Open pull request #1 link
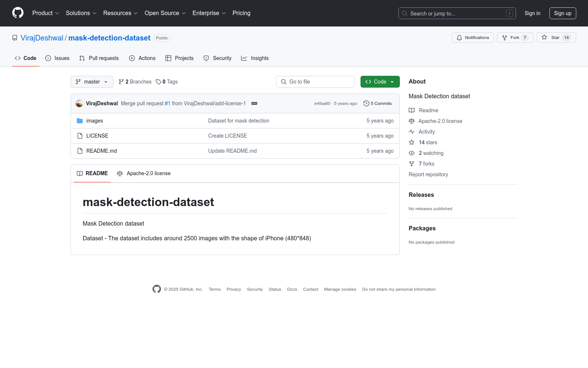Screen dimensions: 588x368 point(168,103)
